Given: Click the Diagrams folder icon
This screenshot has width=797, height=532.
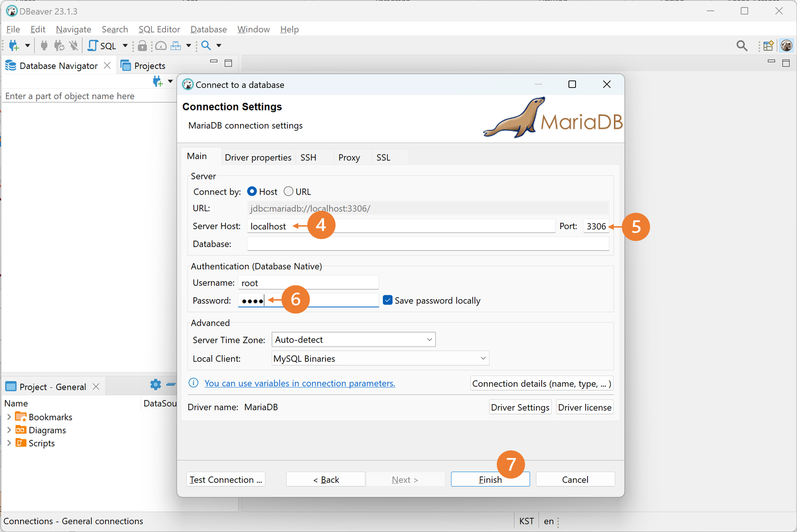Looking at the screenshot, I should [21, 430].
